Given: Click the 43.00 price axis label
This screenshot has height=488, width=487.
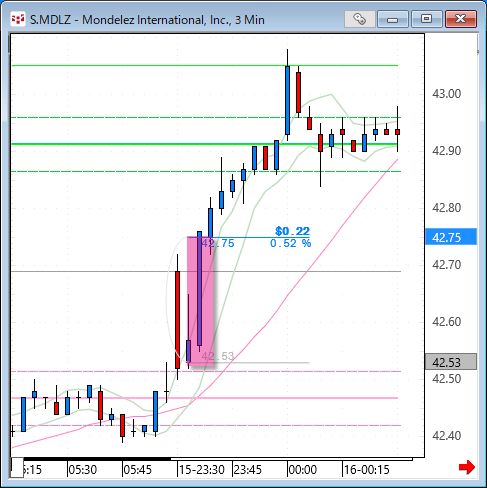Looking at the screenshot, I should click(447, 94).
